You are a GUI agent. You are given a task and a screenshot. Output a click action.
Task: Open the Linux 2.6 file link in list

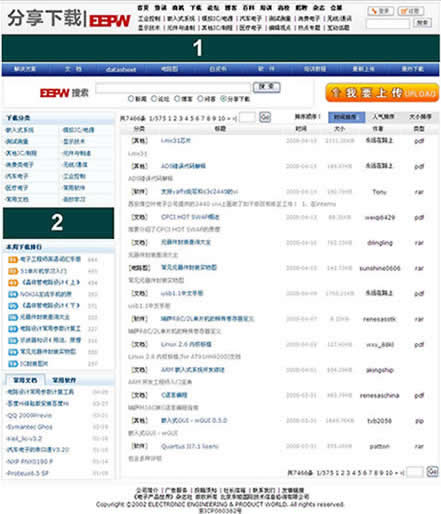[x=186, y=344]
